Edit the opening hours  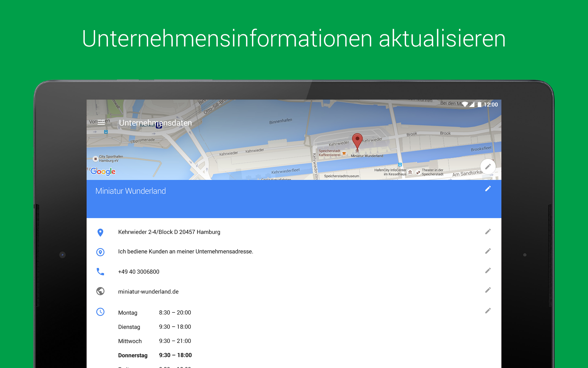(x=488, y=311)
